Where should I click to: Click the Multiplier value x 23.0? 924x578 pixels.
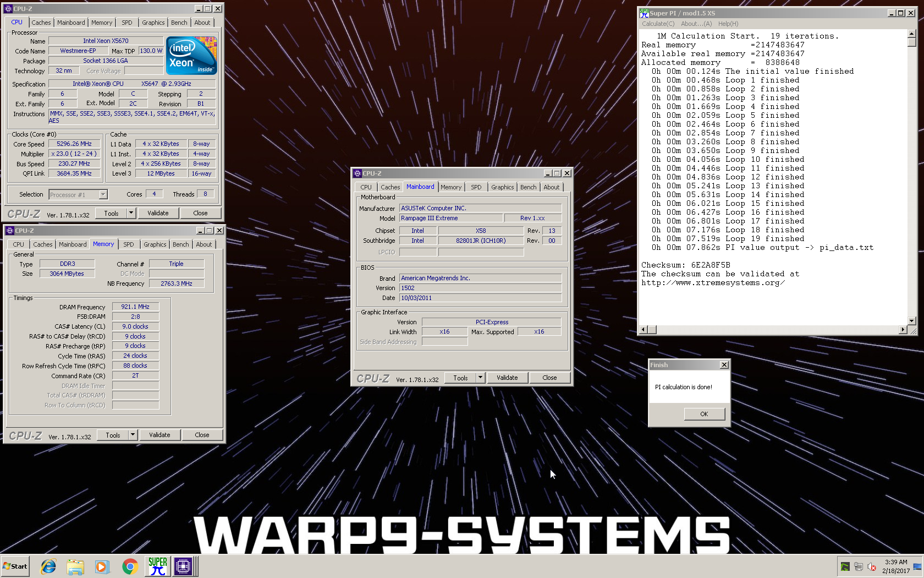74,154
